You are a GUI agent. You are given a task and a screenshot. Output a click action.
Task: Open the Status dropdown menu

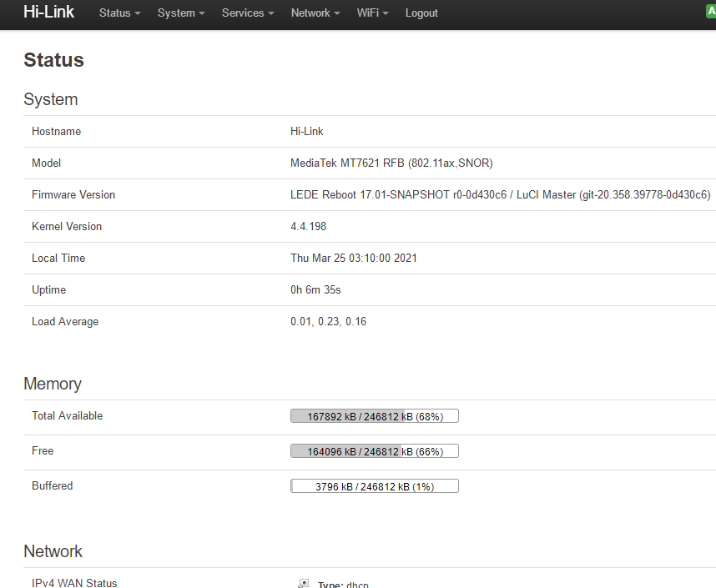tap(119, 13)
